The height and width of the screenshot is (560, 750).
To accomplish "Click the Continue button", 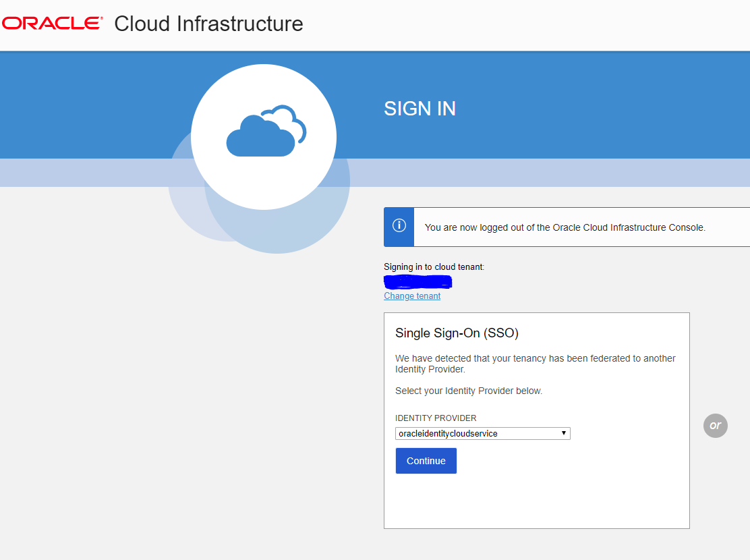I will 426,461.
